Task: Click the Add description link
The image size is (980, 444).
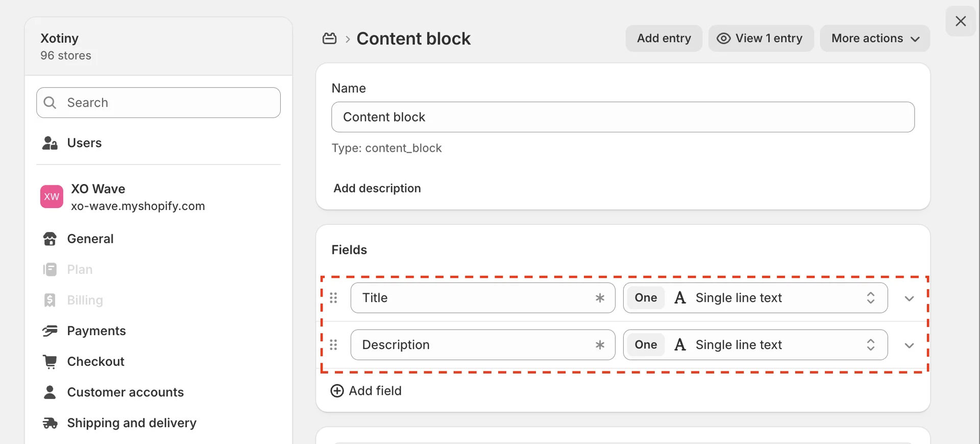Action: coord(377,189)
